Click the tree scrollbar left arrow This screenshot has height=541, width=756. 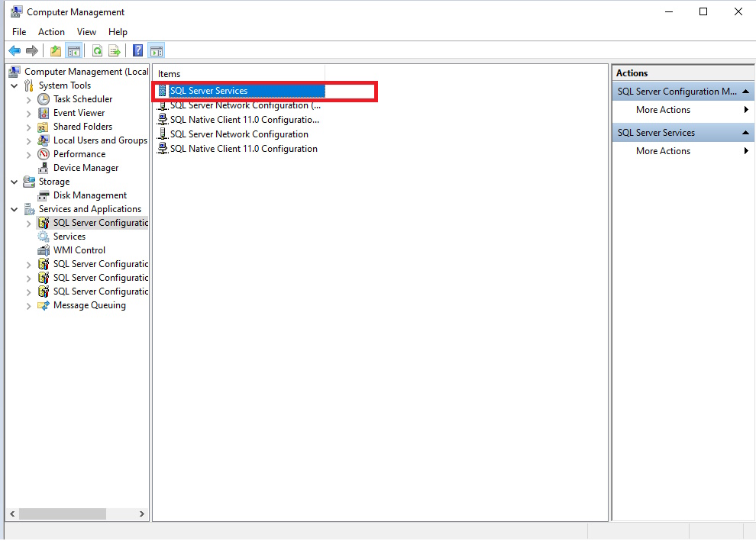coord(12,514)
